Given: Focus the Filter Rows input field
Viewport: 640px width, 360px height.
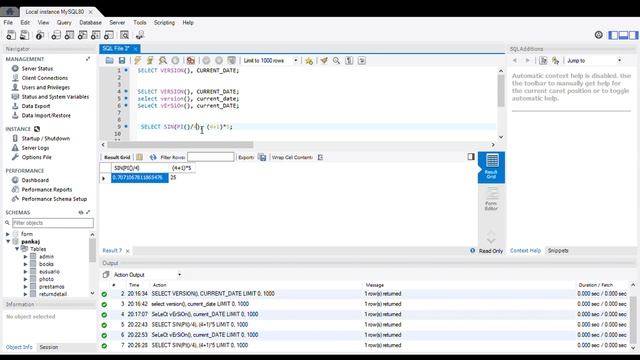Looking at the screenshot, I should (x=211, y=157).
